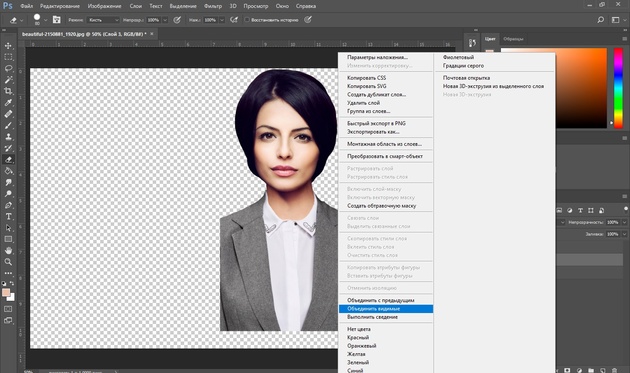The width and height of the screenshot is (630, 373).
Task: Select the Rectangular Marquee tool
Action: click(x=8, y=57)
